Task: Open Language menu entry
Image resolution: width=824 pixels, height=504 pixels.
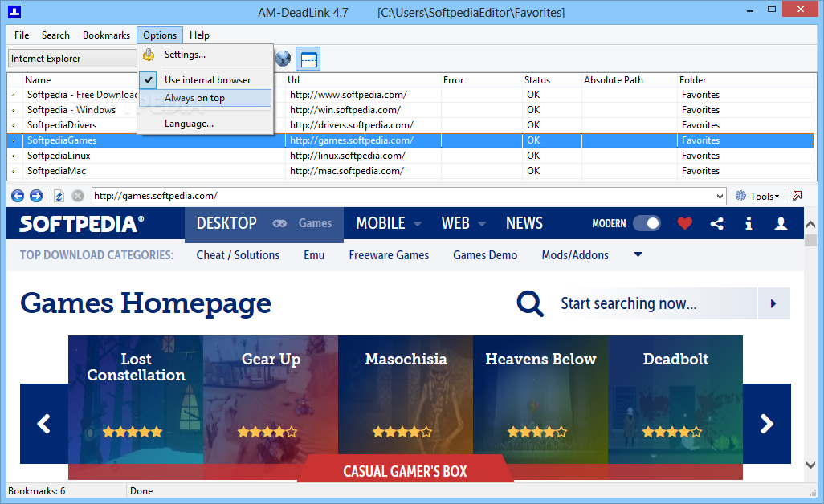Action: coord(205,124)
